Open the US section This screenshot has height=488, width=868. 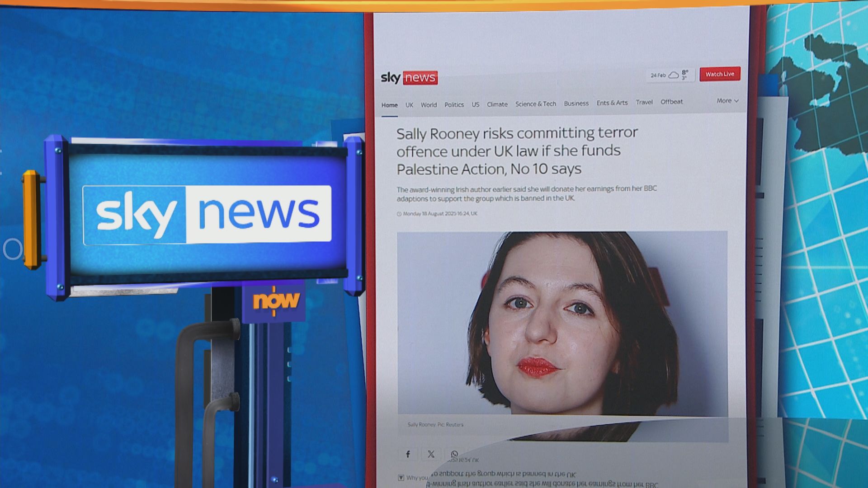click(475, 104)
